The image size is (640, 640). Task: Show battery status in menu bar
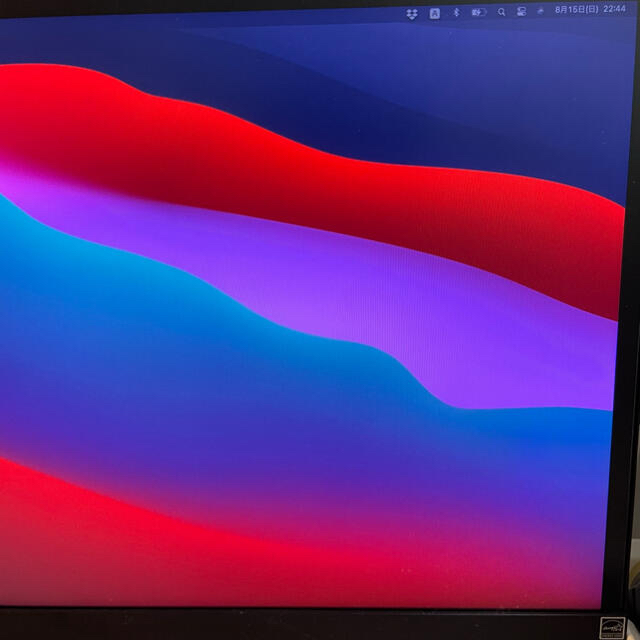coord(479,13)
